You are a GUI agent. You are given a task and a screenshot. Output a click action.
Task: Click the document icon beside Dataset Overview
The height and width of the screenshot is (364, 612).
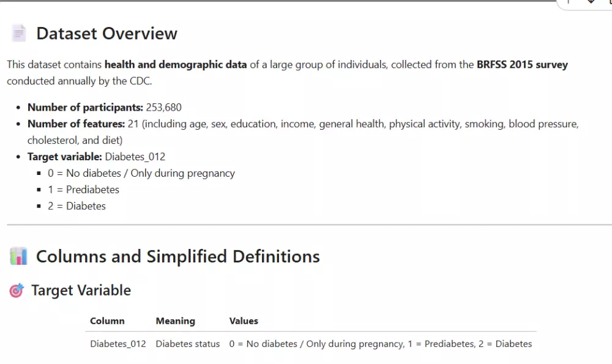click(18, 34)
